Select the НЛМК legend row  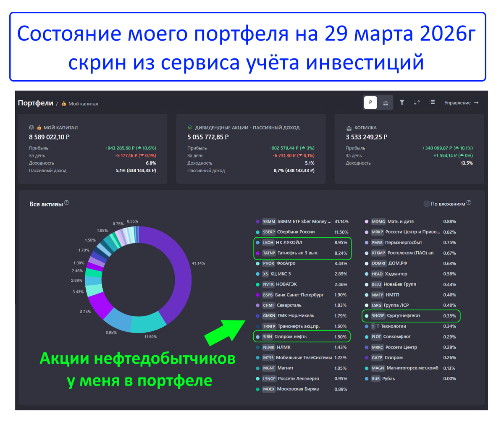tap(302, 347)
